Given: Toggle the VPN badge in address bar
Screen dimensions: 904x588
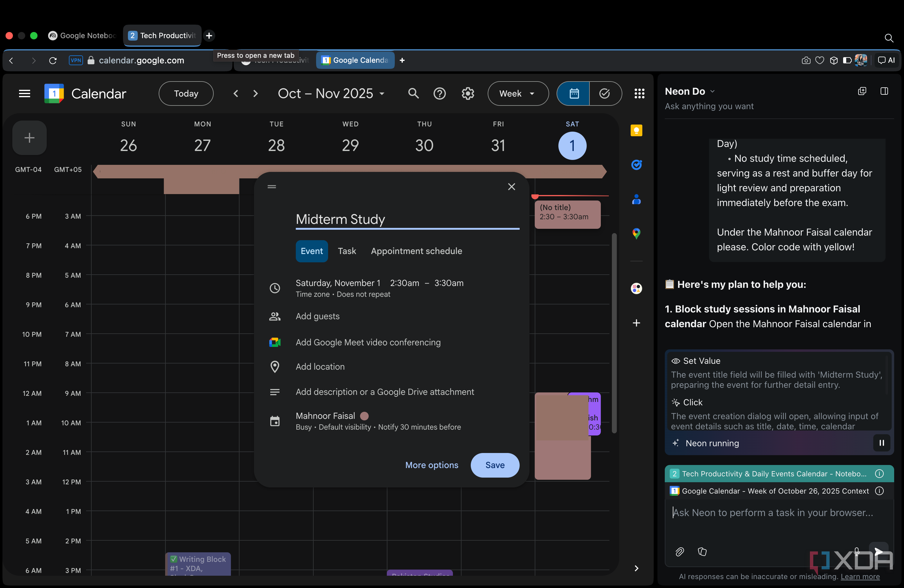Looking at the screenshot, I should point(76,60).
